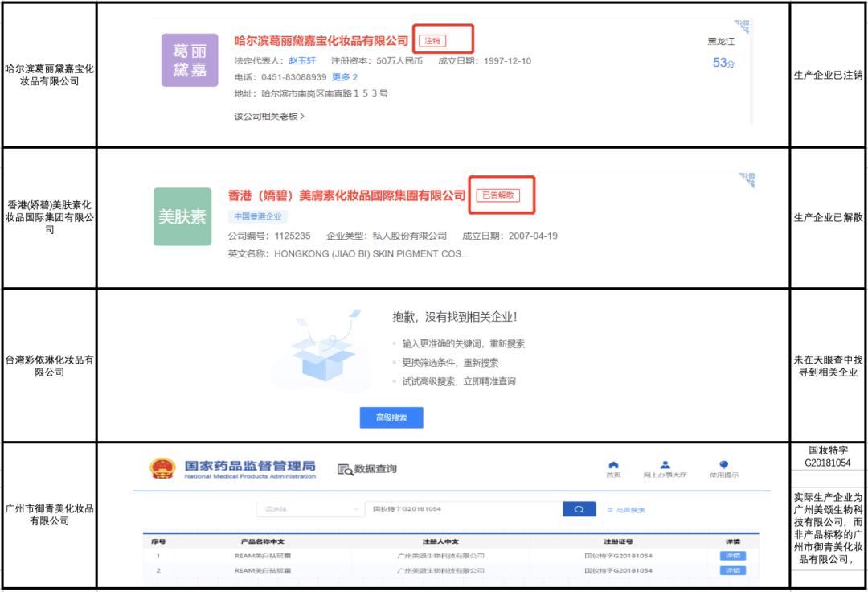The width and height of the screenshot is (868, 592).
Task: Click the blue 高级搜索 button
Action: 391,417
